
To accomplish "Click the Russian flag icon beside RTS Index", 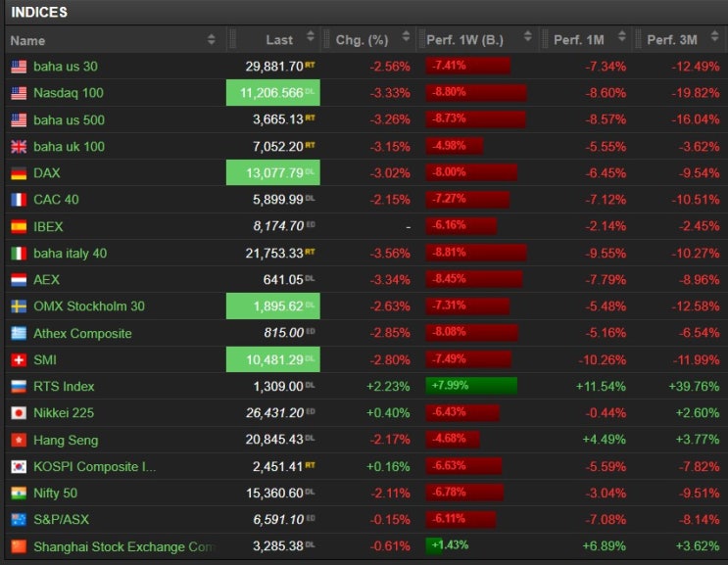I will (x=19, y=387).
